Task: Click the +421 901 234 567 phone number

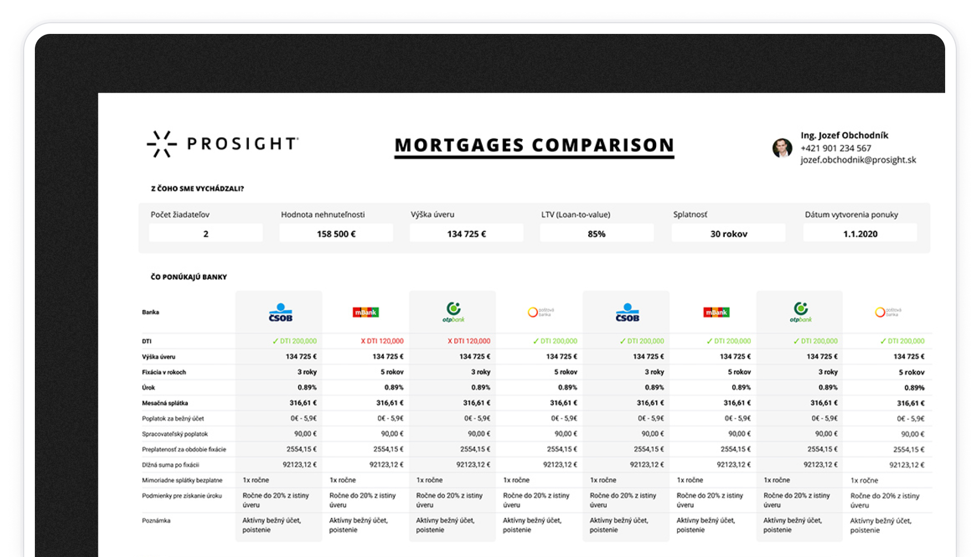Action: pyautogui.click(x=835, y=148)
